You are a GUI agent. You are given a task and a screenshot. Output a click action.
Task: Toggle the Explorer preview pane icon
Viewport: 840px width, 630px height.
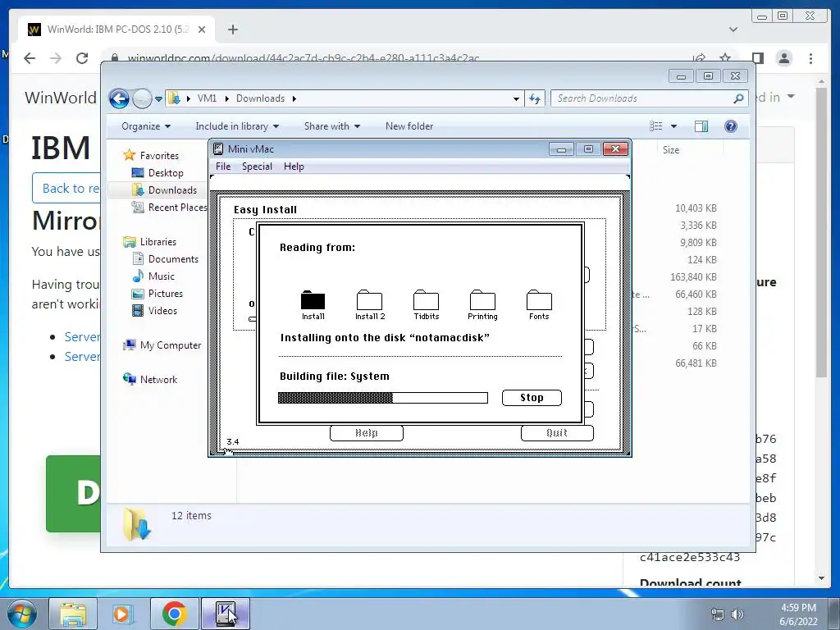pos(701,126)
